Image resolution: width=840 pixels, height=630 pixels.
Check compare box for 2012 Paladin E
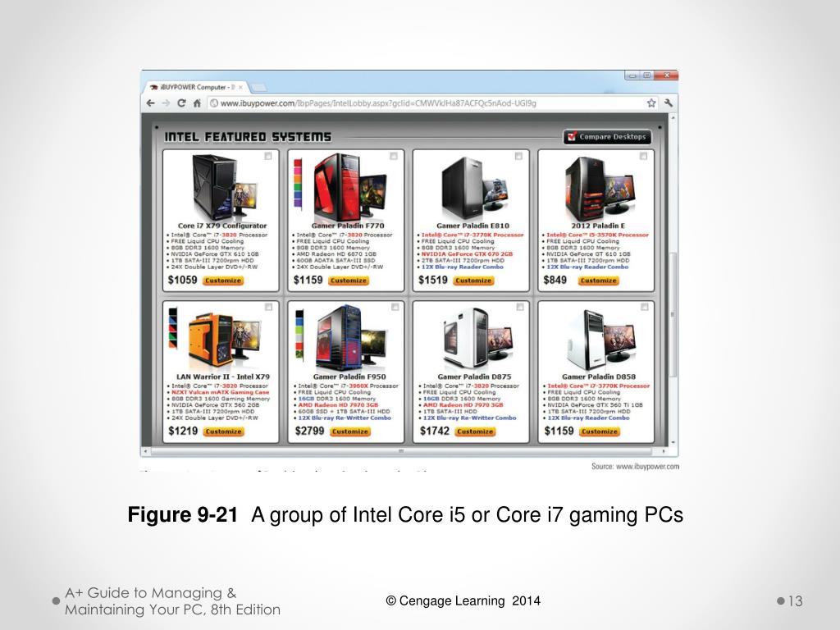(643, 156)
